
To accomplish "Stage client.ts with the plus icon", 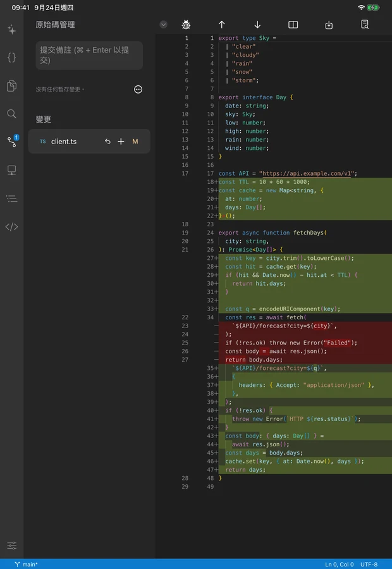I will tap(121, 142).
